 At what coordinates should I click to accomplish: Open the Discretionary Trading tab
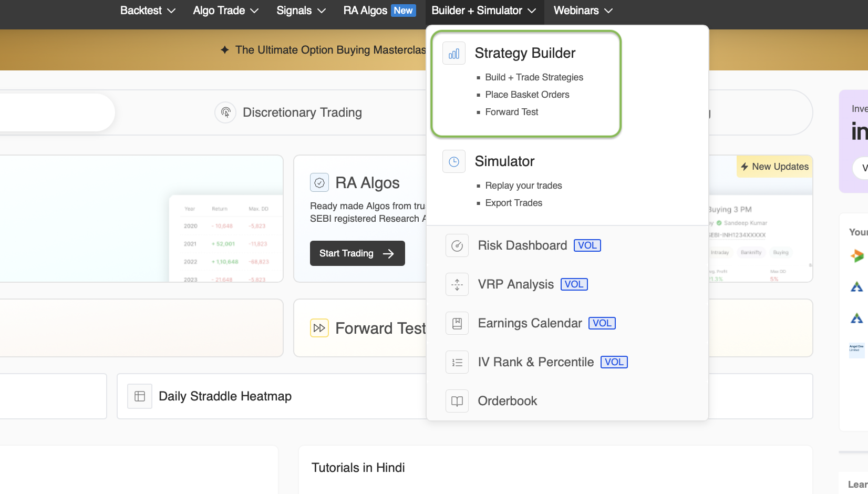(x=302, y=112)
